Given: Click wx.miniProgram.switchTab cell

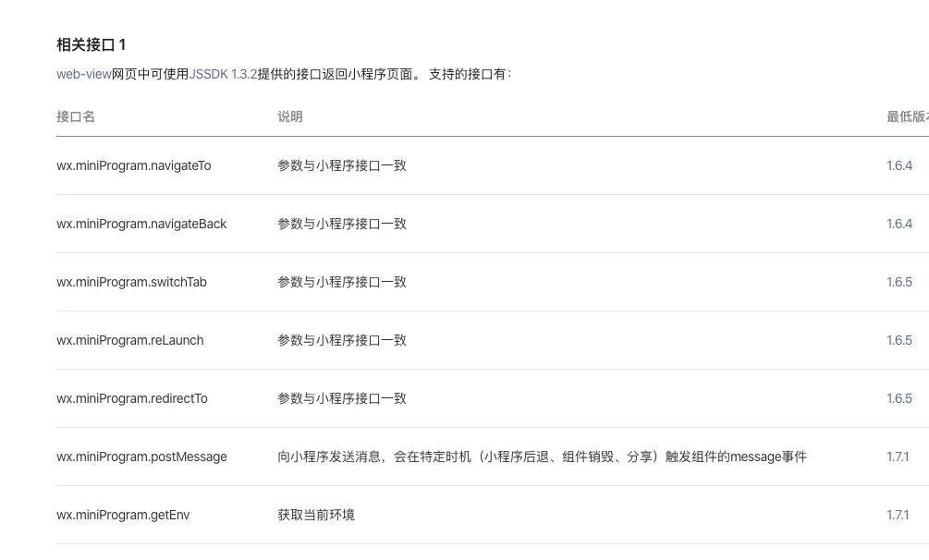Looking at the screenshot, I should (131, 282).
